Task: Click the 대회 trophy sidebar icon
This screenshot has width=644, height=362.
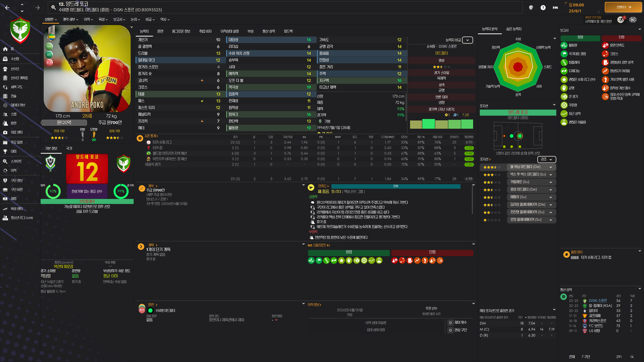Action: coord(5,151)
